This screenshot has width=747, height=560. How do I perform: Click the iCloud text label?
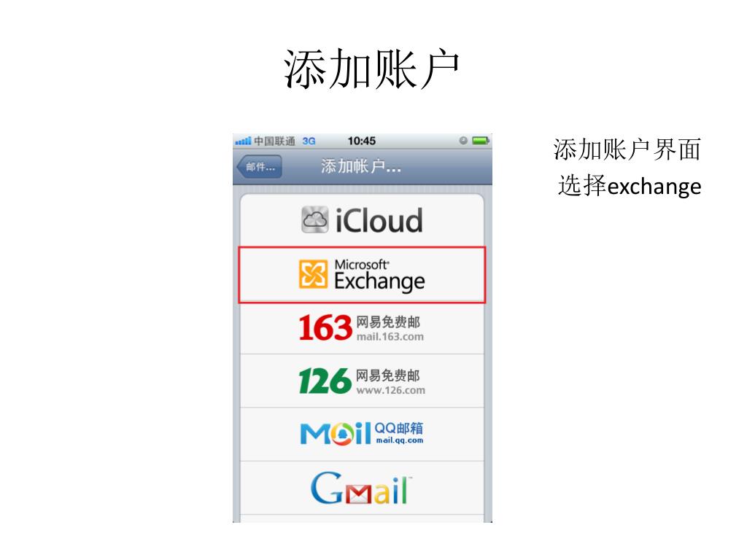pos(379,220)
